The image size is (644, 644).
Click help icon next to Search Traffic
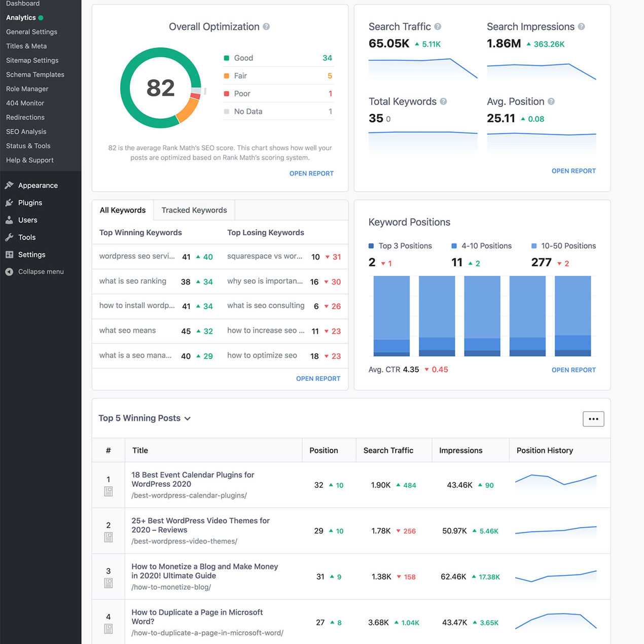click(x=438, y=26)
